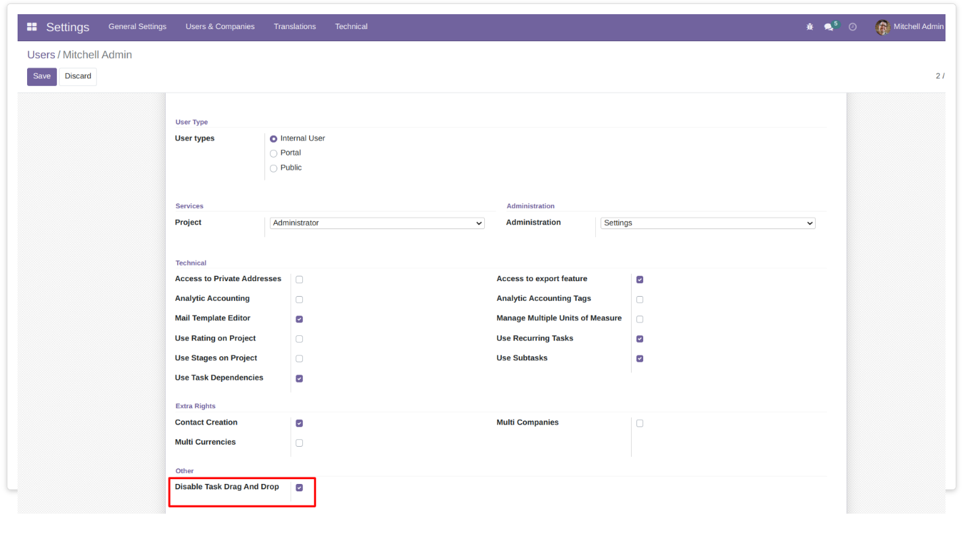Viewport: 980px width, 538px height.
Task: Enable Multi Currencies checkbox
Action: click(x=299, y=443)
